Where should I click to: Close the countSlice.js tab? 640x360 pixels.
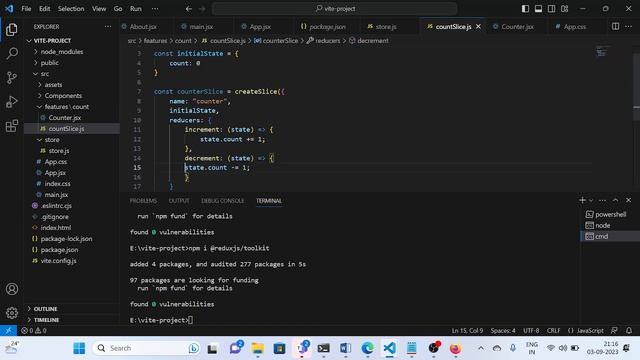(478, 27)
